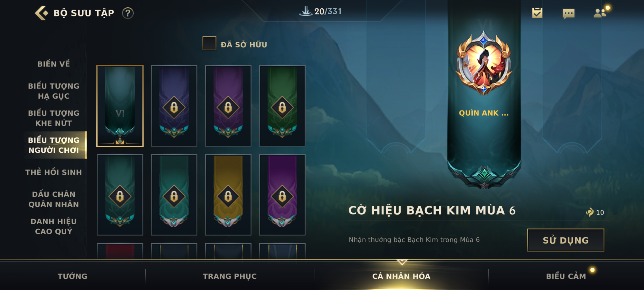
Task: Open Thẻ Hồi Sinh category
Action: pos(54,172)
